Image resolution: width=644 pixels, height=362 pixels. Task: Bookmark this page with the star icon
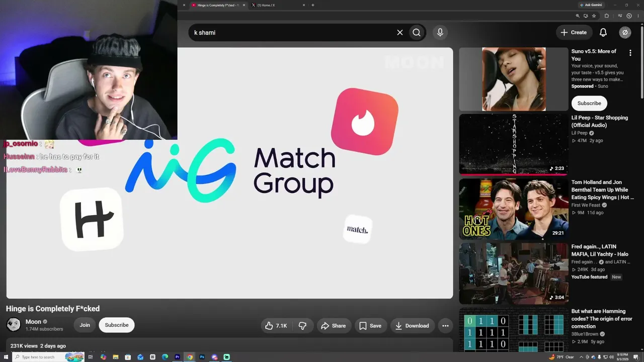pos(594,16)
